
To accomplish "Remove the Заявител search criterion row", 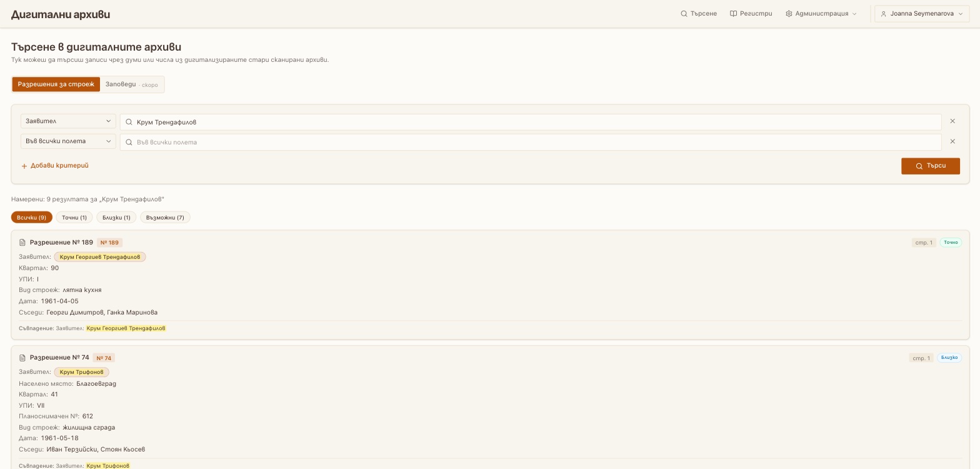I will (x=952, y=121).
